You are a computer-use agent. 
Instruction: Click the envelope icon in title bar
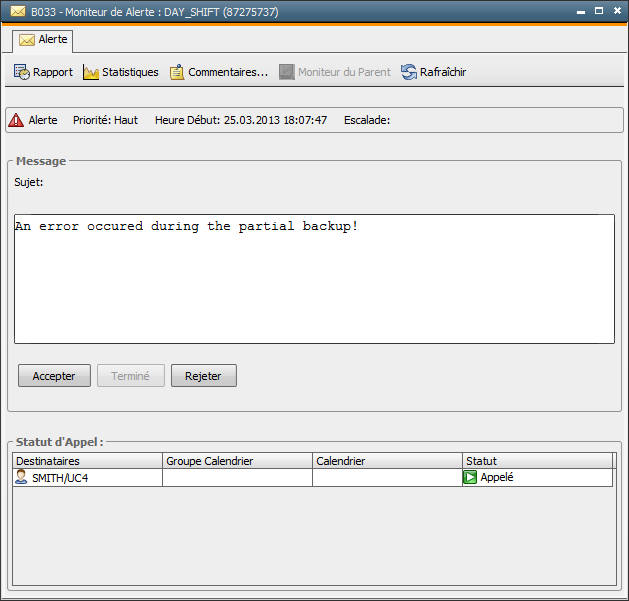[18, 12]
